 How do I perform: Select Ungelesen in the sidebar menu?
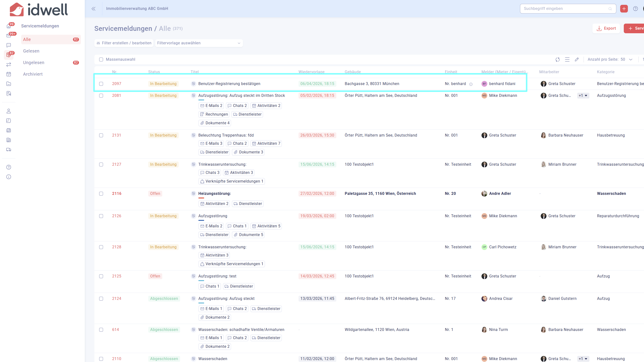point(34,63)
